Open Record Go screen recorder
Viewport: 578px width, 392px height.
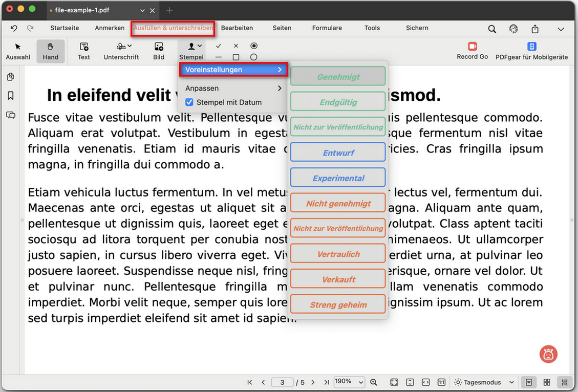click(x=472, y=51)
